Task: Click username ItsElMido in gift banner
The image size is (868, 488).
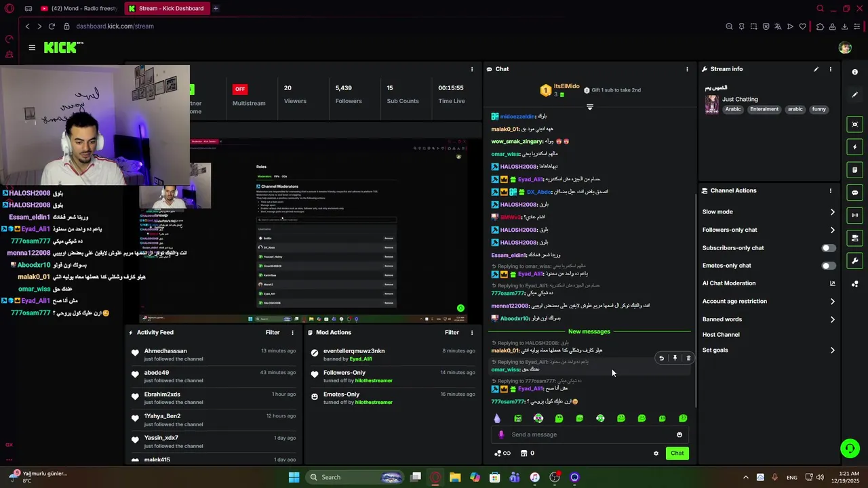Action: [x=566, y=87]
